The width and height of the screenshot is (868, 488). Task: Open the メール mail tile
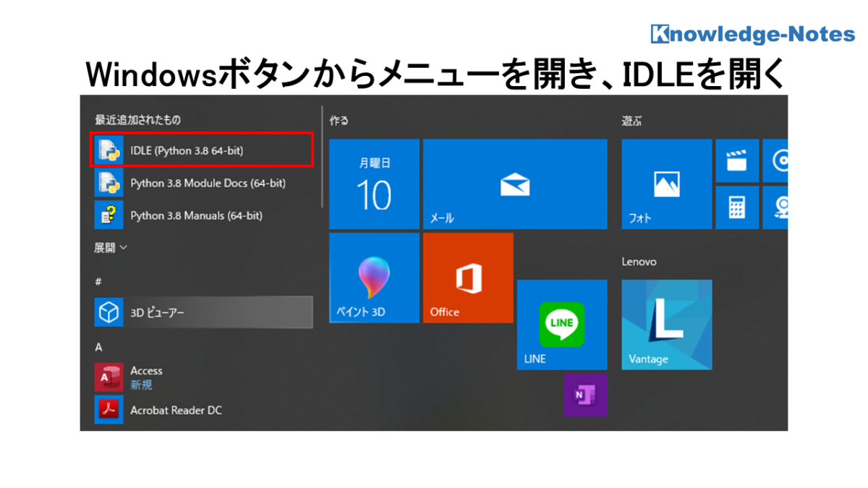point(515,184)
